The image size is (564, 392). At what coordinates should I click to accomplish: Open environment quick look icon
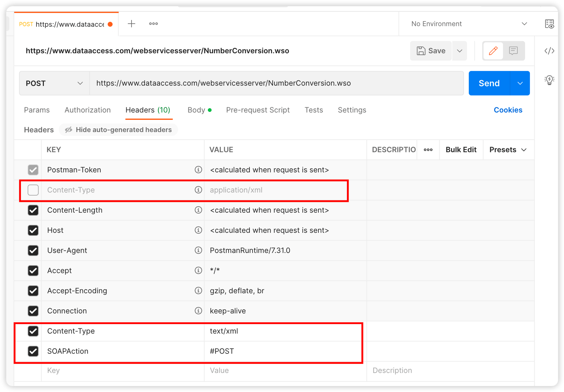549,24
